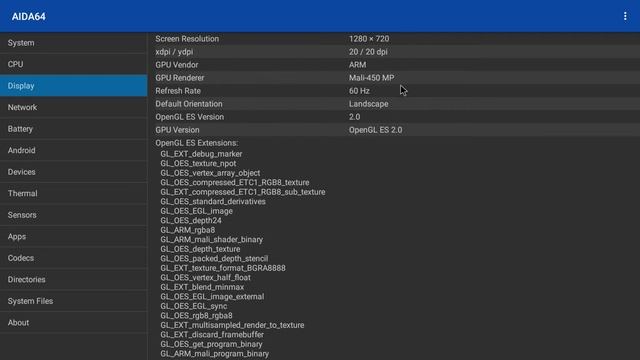The height and width of the screenshot is (360, 640).
Task: Open the About section
Action: pos(73,323)
